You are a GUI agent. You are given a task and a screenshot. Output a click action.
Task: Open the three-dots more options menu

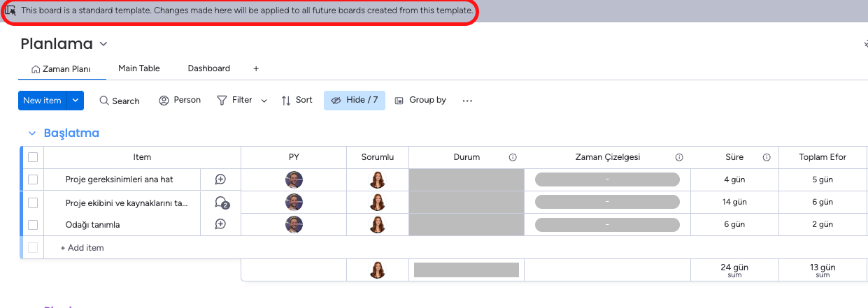(x=467, y=101)
